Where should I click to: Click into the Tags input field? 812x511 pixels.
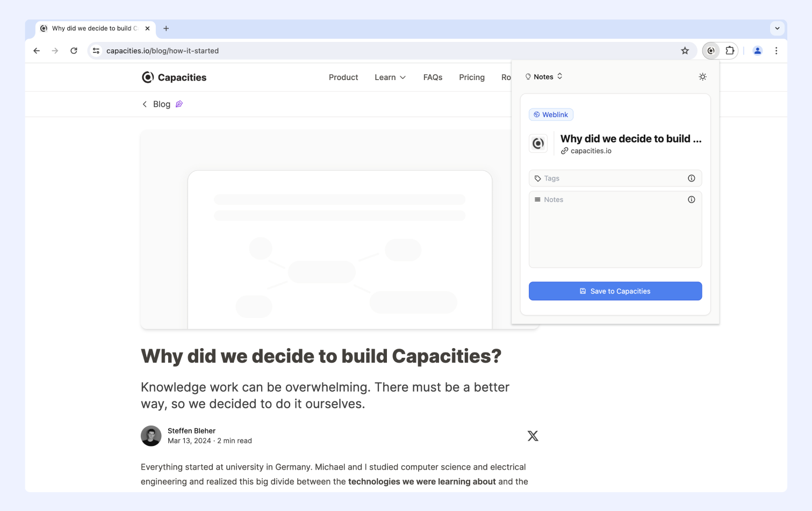tap(610, 178)
